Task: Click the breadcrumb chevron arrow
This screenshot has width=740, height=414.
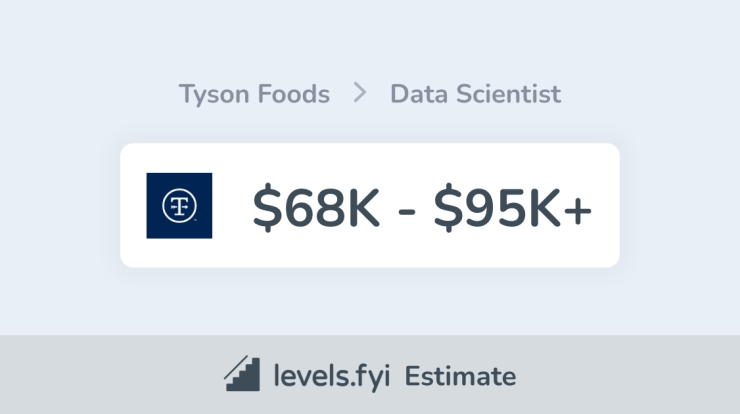Action: [x=360, y=93]
